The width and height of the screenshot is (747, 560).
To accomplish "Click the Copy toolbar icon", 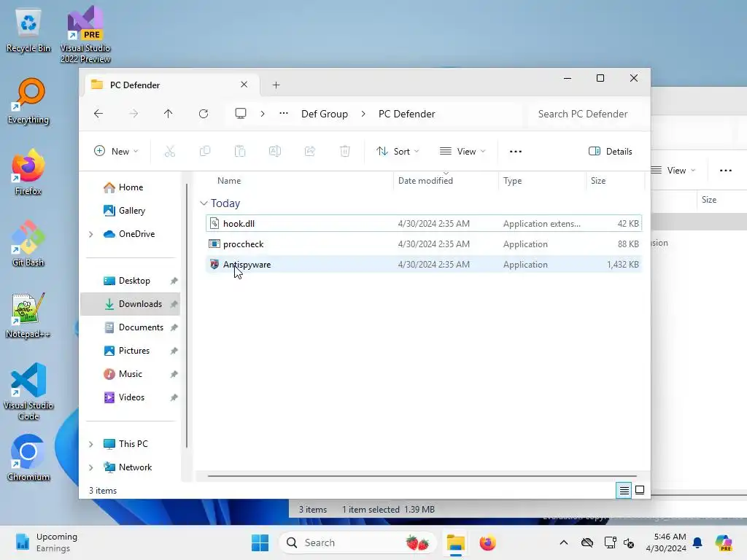I will click(x=205, y=152).
